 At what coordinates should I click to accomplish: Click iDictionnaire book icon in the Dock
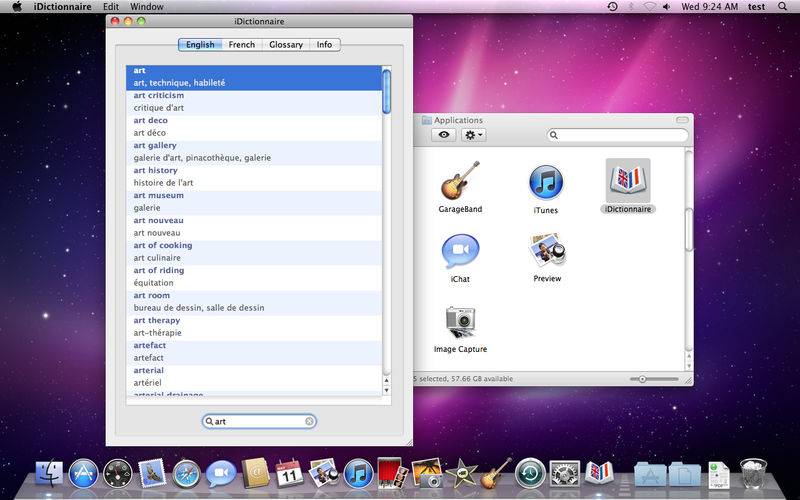(x=599, y=472)
